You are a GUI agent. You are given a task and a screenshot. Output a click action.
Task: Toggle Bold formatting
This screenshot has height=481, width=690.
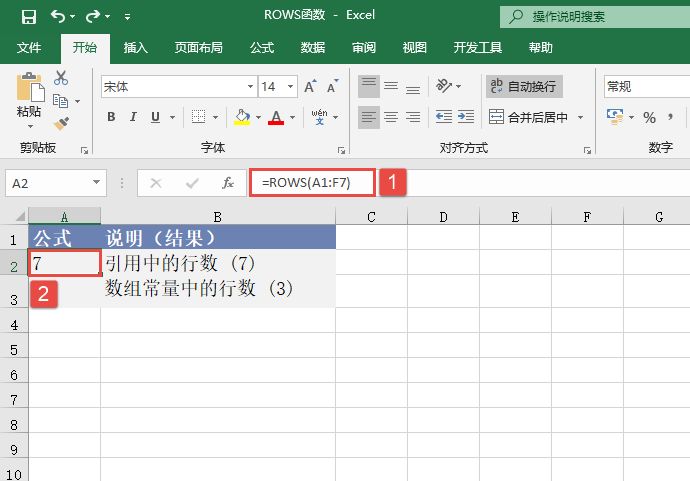110,118
